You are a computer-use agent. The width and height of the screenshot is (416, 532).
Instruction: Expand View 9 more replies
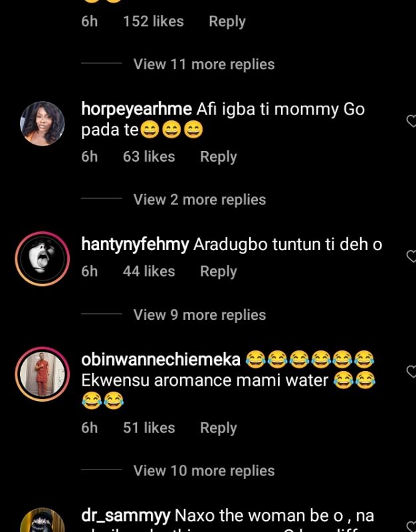[x=199, y=315]
